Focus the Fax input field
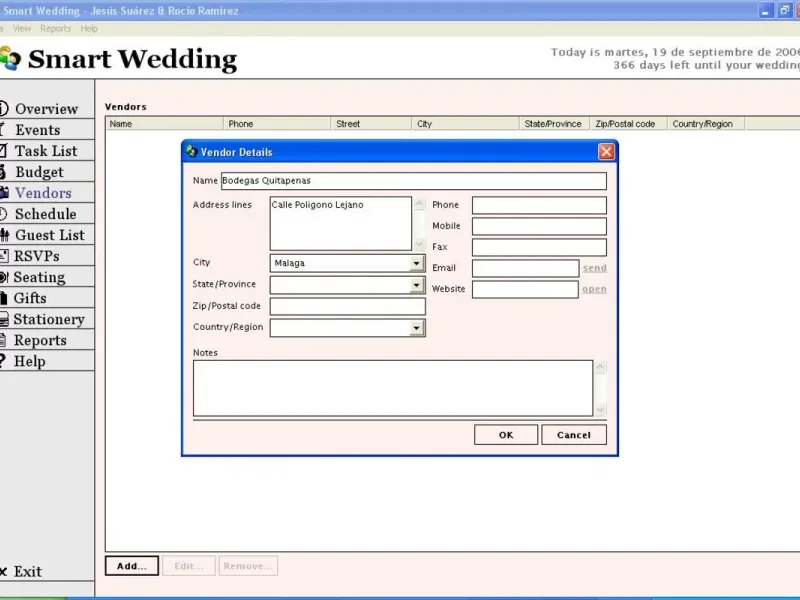 click(x=539, y=247)
